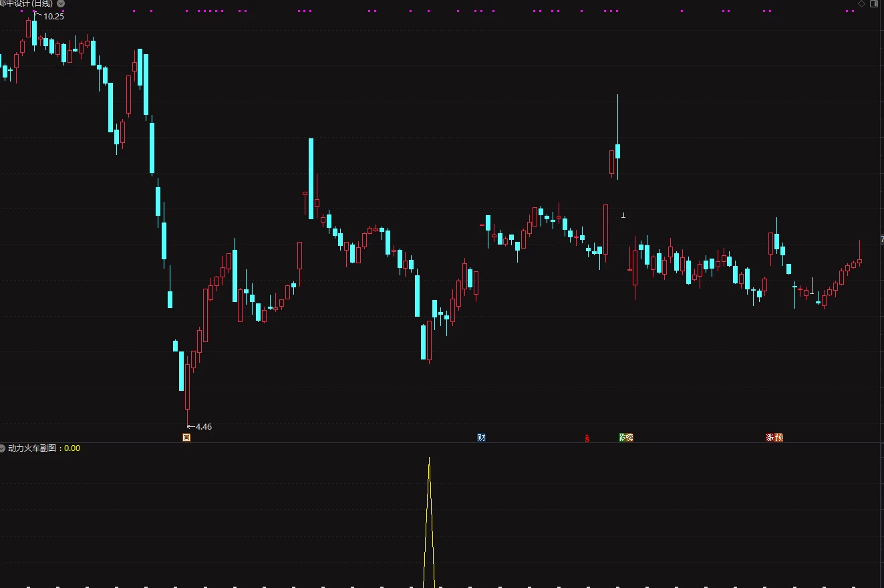884x588 pixels.
Task: Click the 郑中设计 (日线) chart title
Action: (x=27, y=3)
